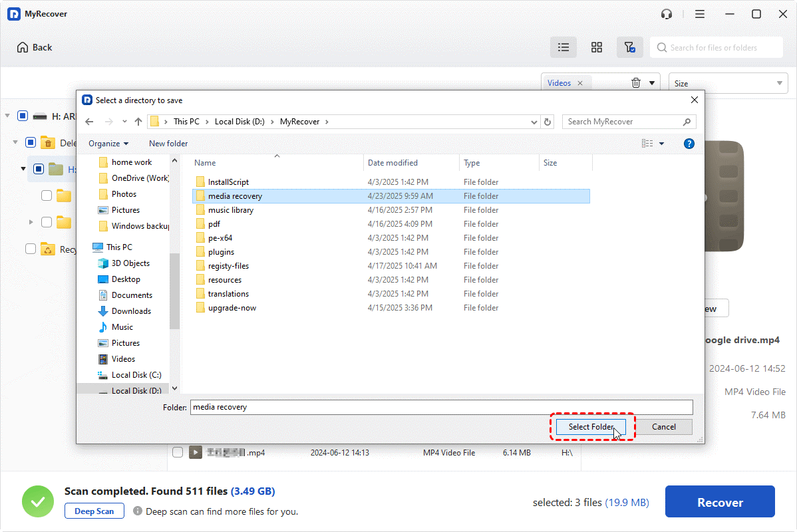Switch to grid thumbnail view
The image size is (797, 532).
coord(597,47)
